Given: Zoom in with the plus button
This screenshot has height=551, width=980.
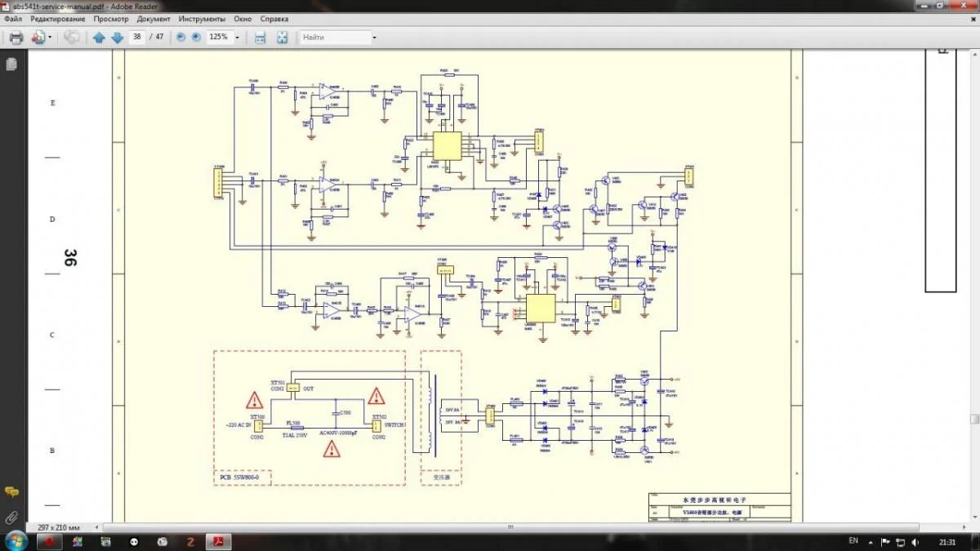Looking at the screenshot, I should (x=196, y=38).
